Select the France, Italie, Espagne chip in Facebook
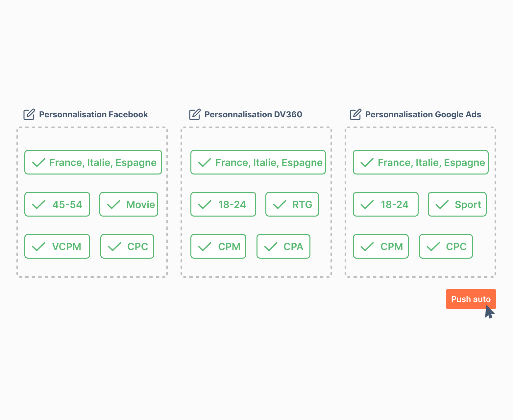The image size is (513, 420). [93, 162]
